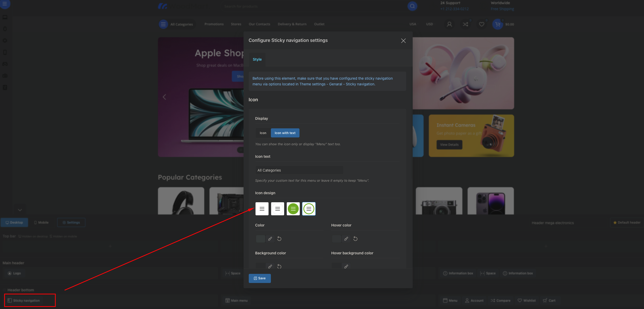Save the Sticky navigation settings
Screen dimensions: 644x309
(x=260, y=278)
